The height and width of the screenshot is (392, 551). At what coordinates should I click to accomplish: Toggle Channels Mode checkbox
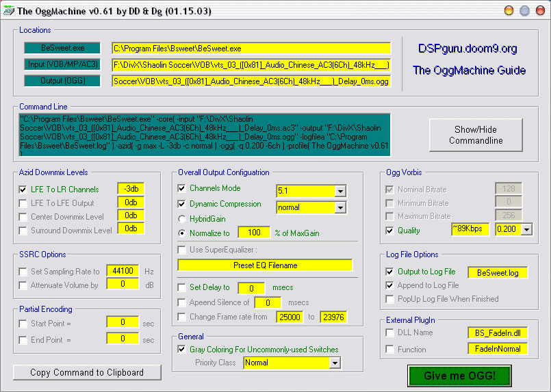click(181, 188)
